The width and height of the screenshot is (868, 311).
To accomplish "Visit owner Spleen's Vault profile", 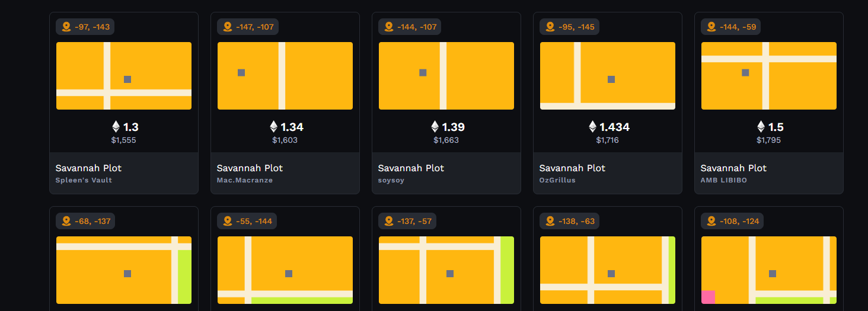I will click(x=84, y=180).
